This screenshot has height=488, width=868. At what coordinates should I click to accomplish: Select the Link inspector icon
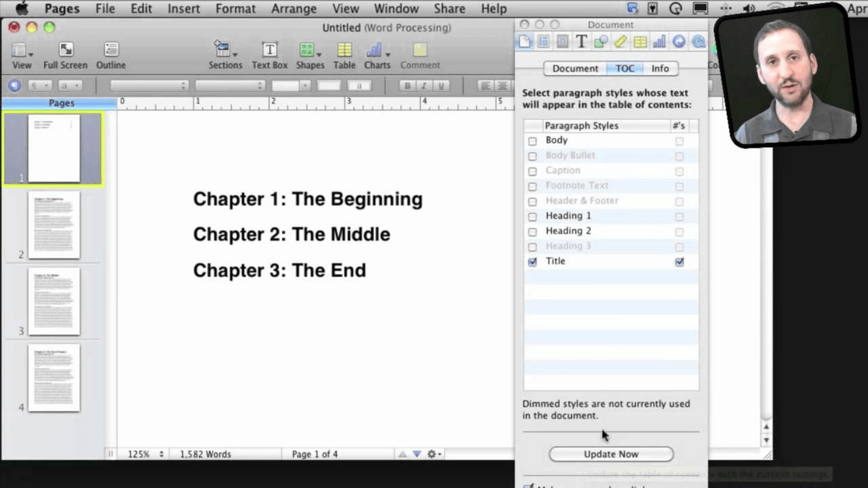coord(679,42)
